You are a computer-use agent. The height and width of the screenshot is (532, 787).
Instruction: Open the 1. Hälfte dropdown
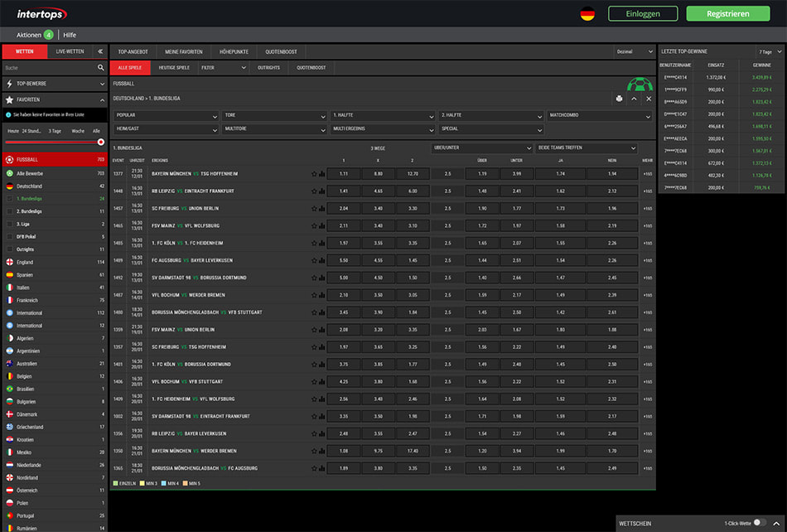[x=383, y=115]
